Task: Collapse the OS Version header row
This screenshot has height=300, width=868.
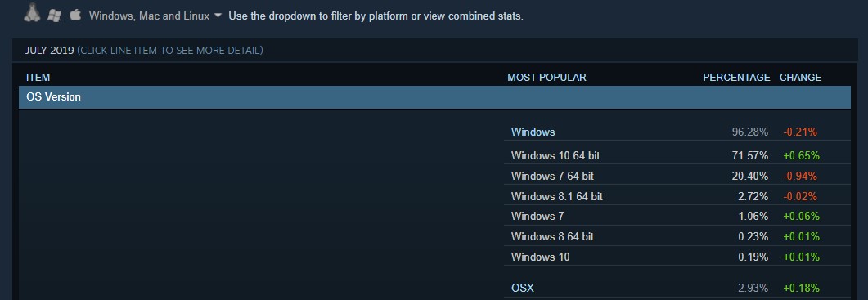Action: pos(434,96)
